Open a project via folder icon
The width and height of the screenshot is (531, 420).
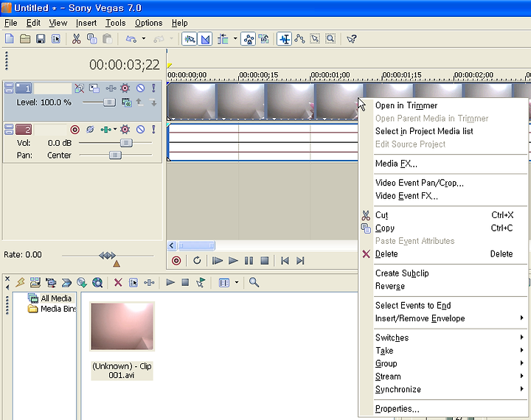[25, 39]
